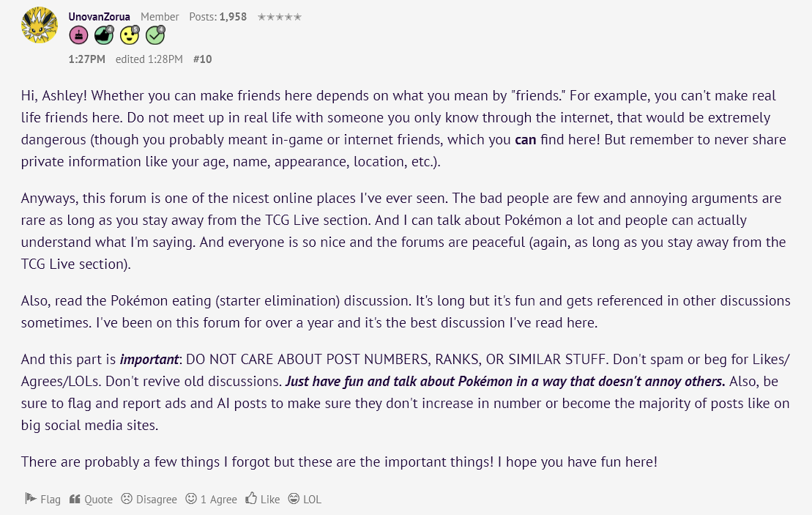Click the pink birthday cake badge
Viewport: 812px width, 515px height.
click(x=79, y=35)
